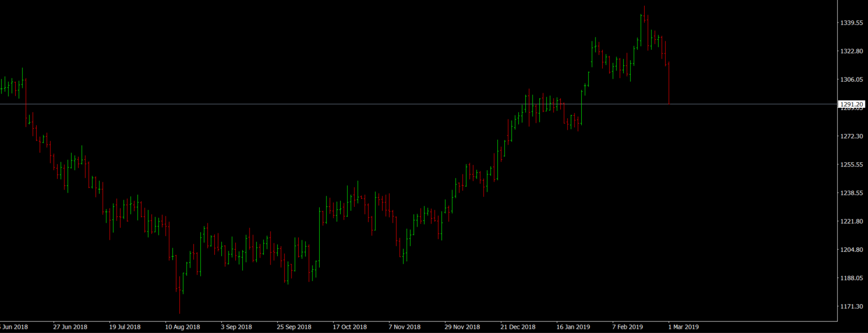Select the 3 Sep 2018 time axis label
The width and height of the screenshot is (868, 333).
tap(236, 327)
